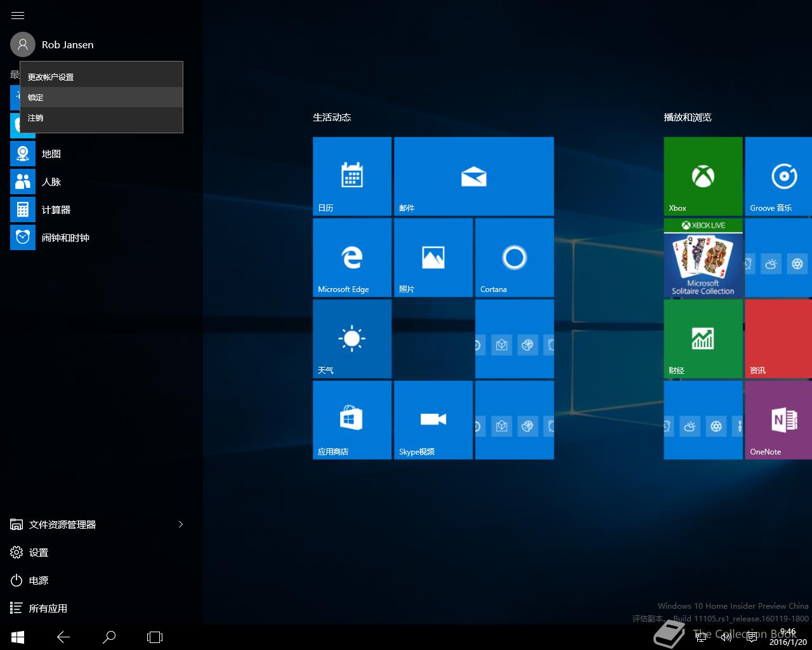Screen dimensions: 812x650
Task: Open Task View on the taskbar
Action: 155,637
